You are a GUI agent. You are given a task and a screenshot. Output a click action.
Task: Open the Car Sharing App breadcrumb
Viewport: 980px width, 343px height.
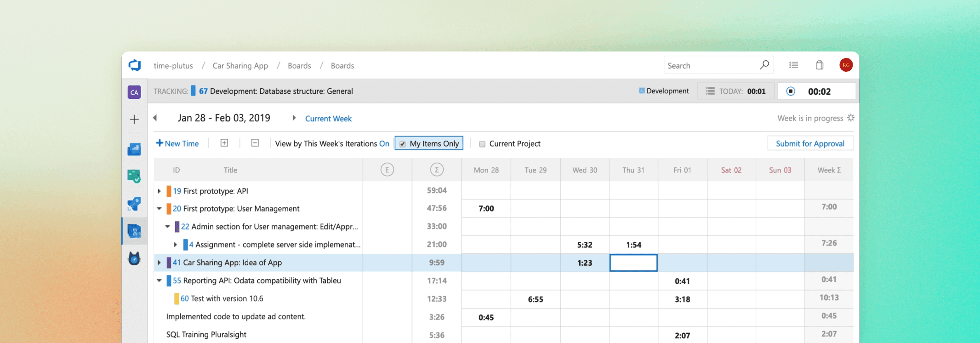click(x=240, y=66)
